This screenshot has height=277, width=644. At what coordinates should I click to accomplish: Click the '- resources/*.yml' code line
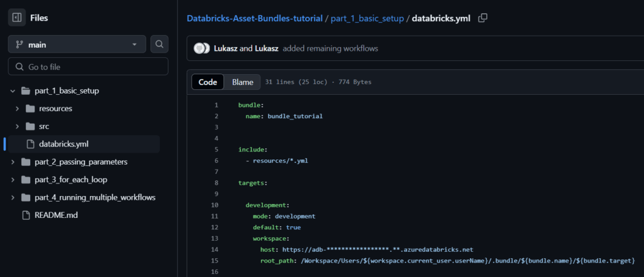click(x=277, y=160)
